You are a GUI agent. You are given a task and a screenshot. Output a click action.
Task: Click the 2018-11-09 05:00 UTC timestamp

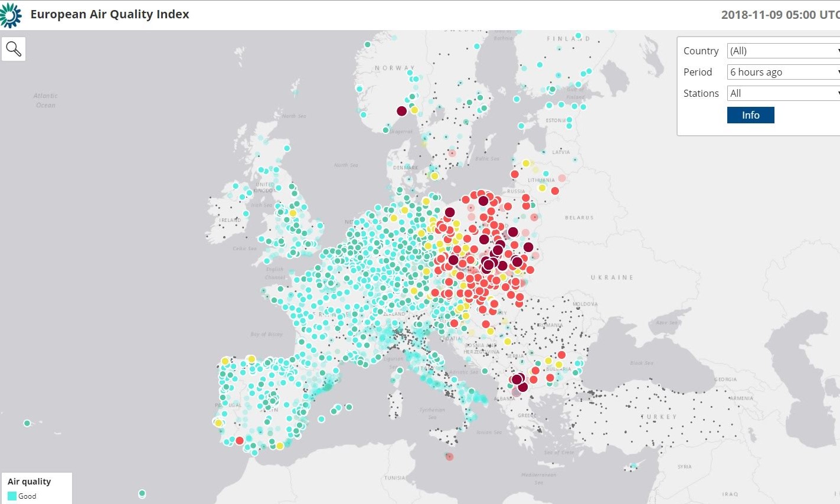(x=780, y=15)
